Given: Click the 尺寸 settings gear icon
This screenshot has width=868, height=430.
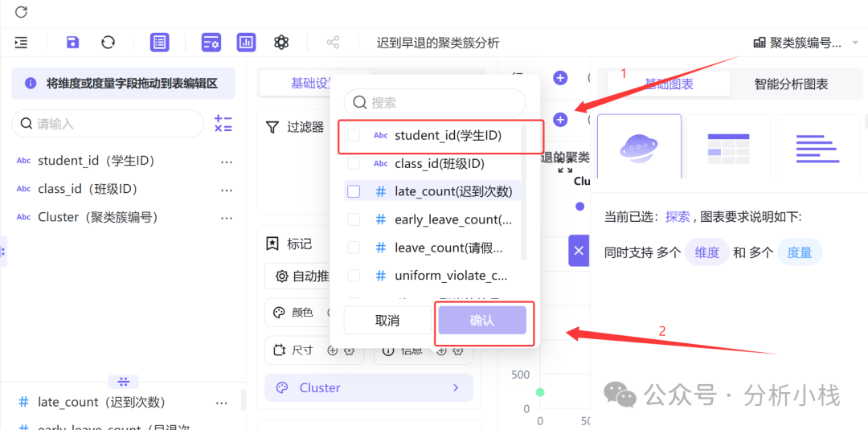Looking at the screenshot, I should (349, 350).
